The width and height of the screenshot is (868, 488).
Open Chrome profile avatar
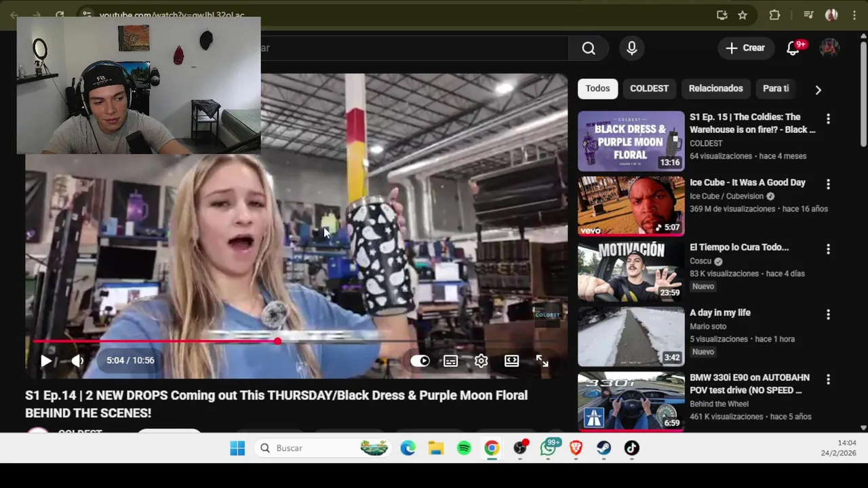[x=831, y=15]
